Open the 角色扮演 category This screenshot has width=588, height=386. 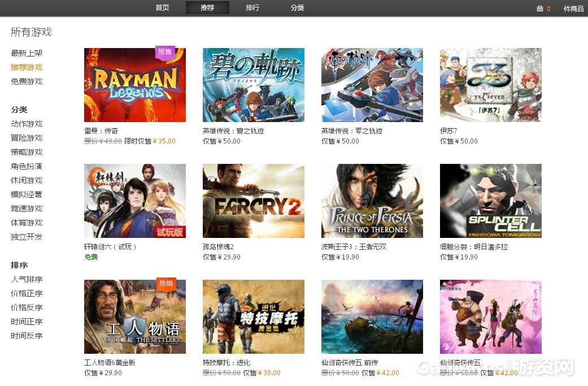pyautogui.click(x=27, y=166)
